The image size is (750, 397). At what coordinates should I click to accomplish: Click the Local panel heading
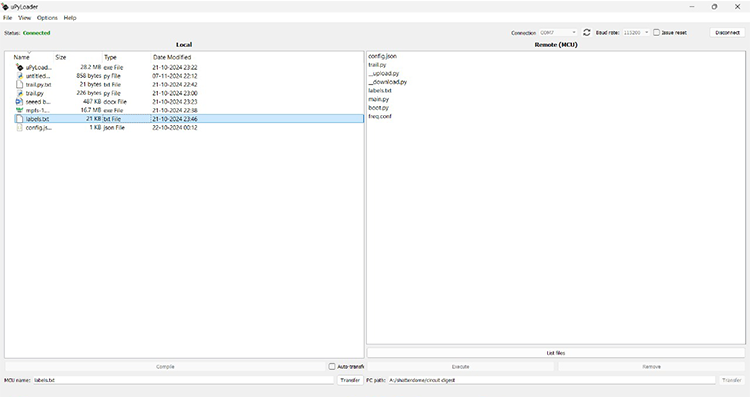coord(184,44)
